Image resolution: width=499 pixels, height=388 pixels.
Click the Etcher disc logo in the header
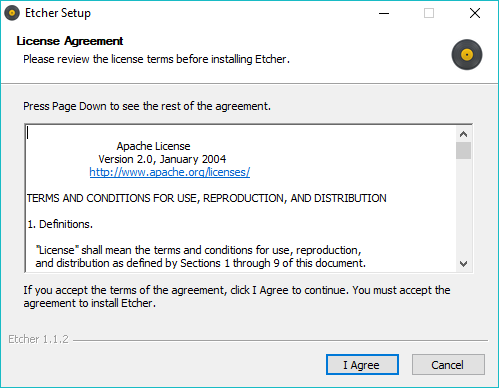click(467, 55)
